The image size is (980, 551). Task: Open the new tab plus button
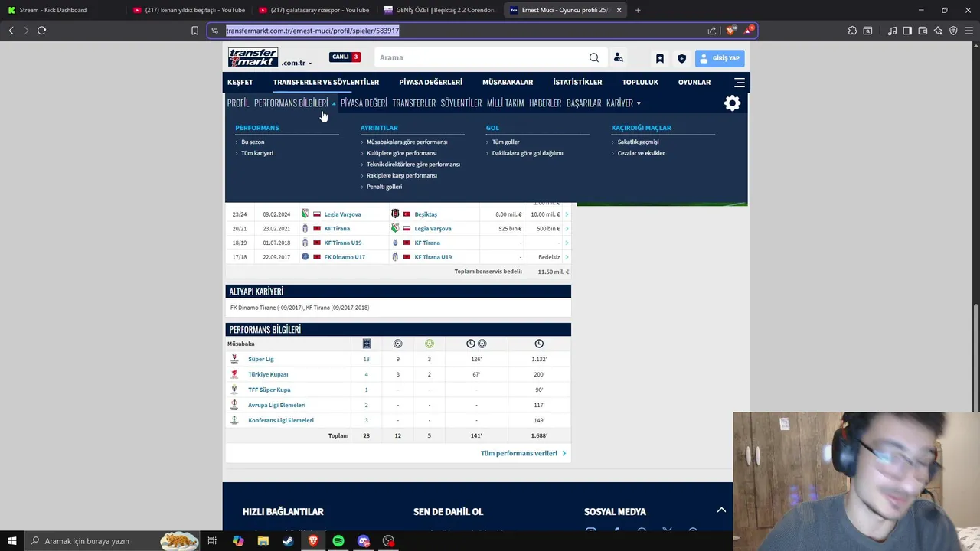pyautogui.click(x=638, y=10)
